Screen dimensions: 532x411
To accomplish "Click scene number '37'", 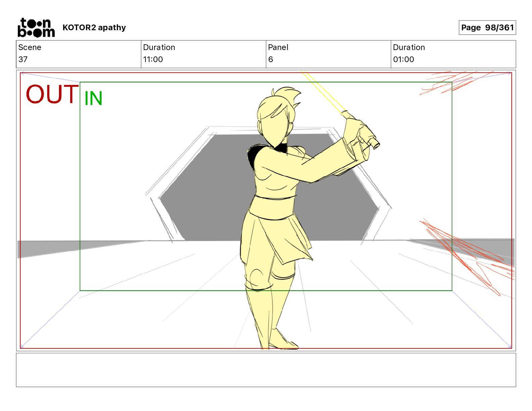I will point(23,59).
